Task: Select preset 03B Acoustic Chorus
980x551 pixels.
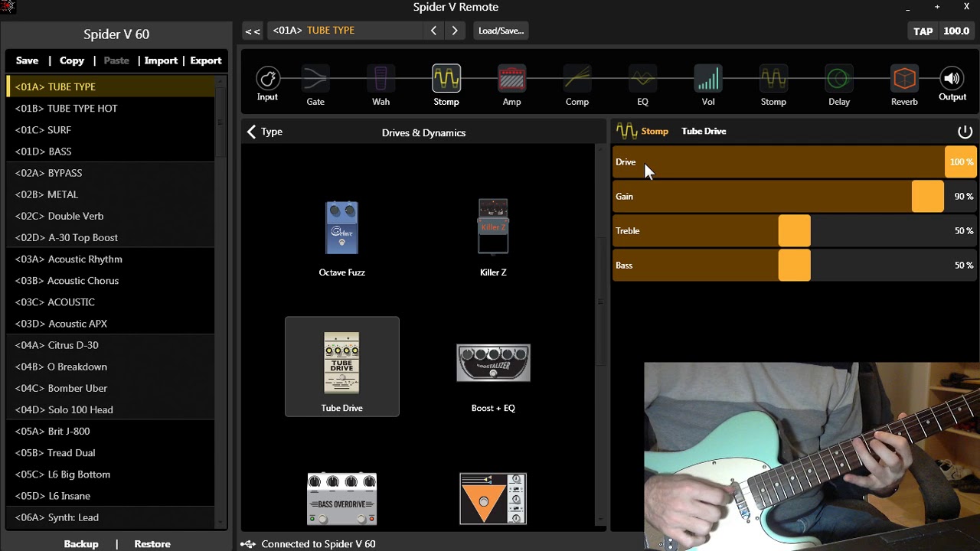Action: point(111,281)
